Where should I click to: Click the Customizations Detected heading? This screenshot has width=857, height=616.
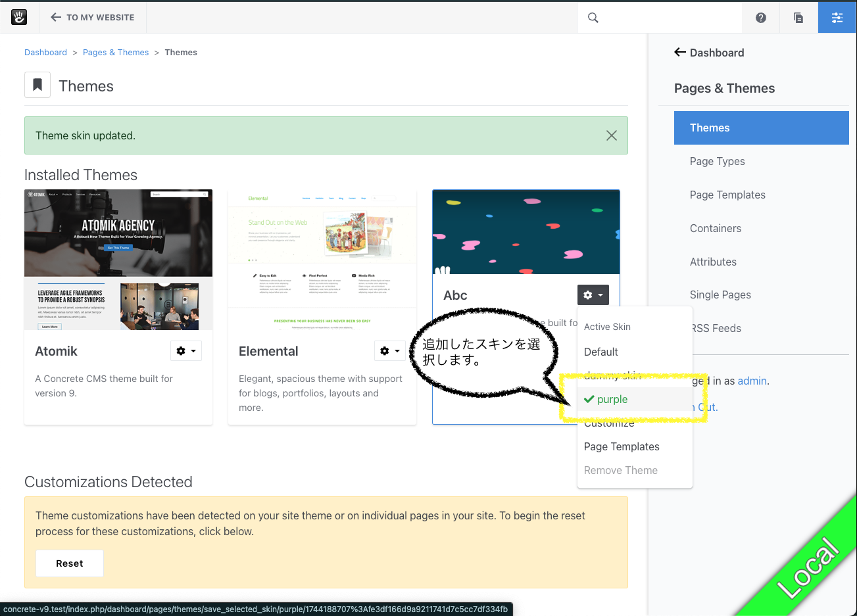109,482
